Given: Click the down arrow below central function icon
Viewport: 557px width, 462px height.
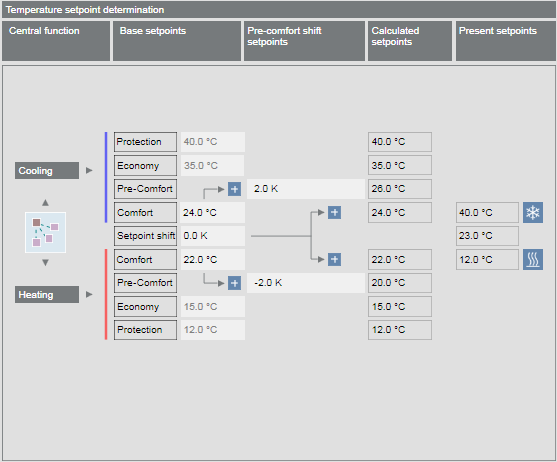Looking at the screenshot, I should pos(45,262).
